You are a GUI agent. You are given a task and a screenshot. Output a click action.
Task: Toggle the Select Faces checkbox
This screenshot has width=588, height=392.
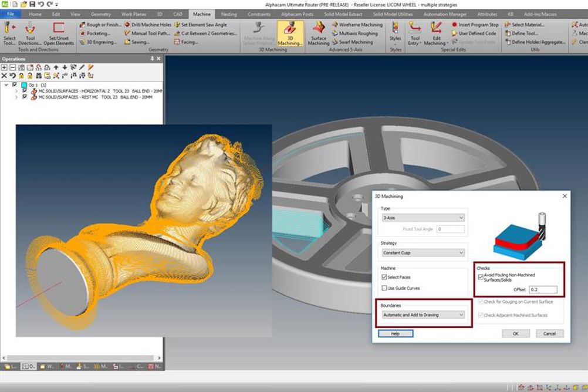point(384,277)
